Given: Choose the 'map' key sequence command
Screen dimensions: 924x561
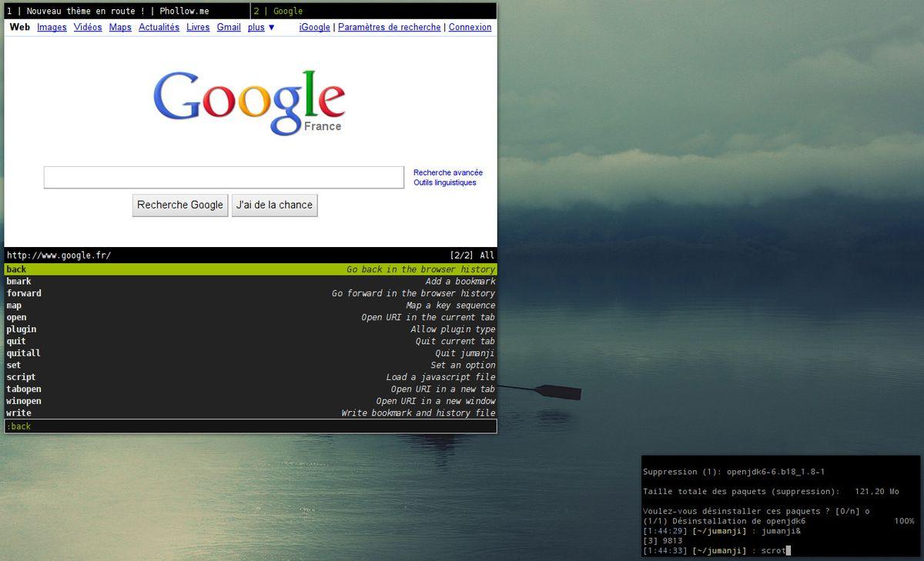Looking at the screenshot, I should pyautogui.click(x=251, y=306).
